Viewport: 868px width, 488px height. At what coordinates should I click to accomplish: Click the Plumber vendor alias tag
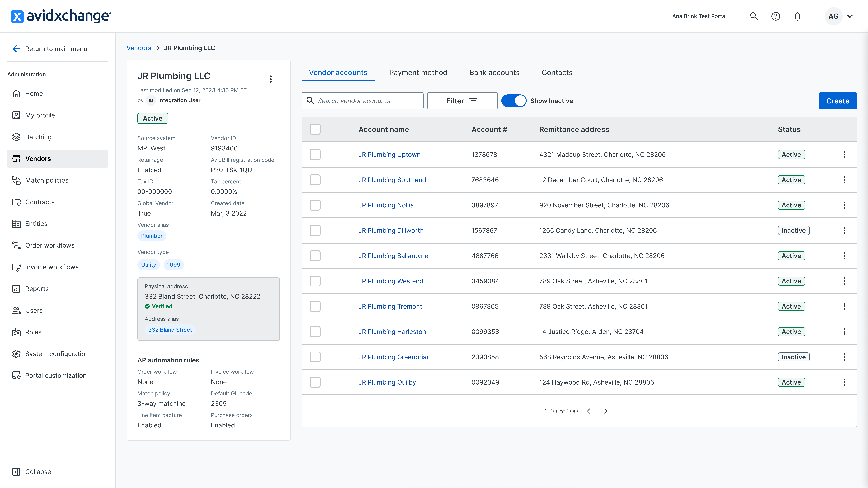tap(152, 236)
